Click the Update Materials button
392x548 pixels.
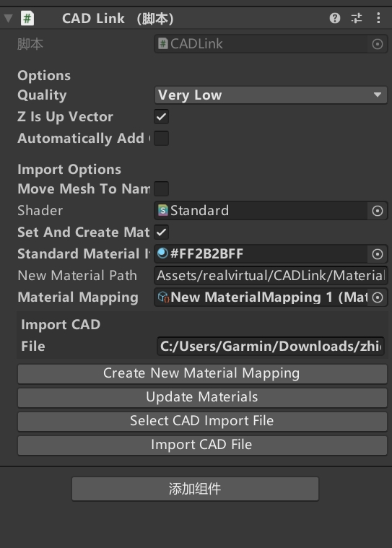pyautogui.click(x=202, y=397)
